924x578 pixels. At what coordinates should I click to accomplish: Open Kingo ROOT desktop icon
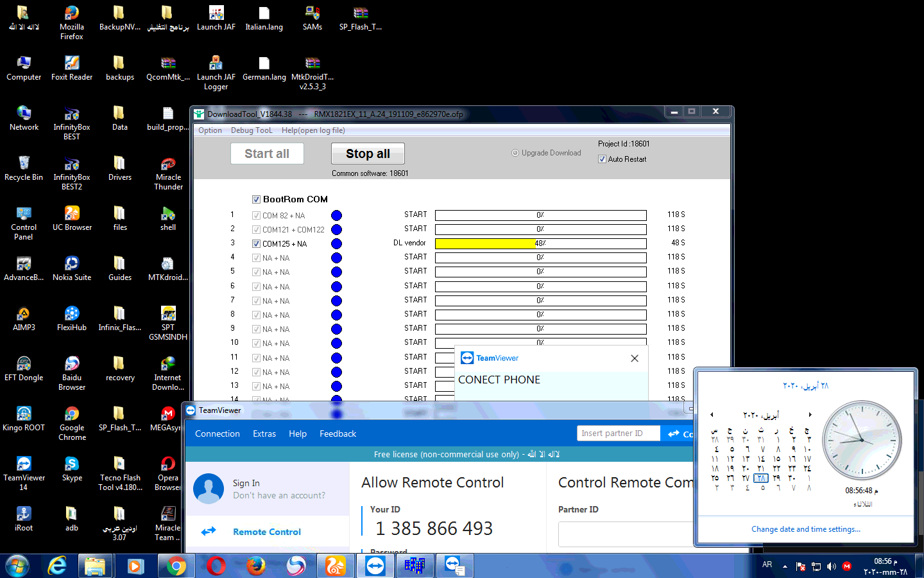point(24,419)
